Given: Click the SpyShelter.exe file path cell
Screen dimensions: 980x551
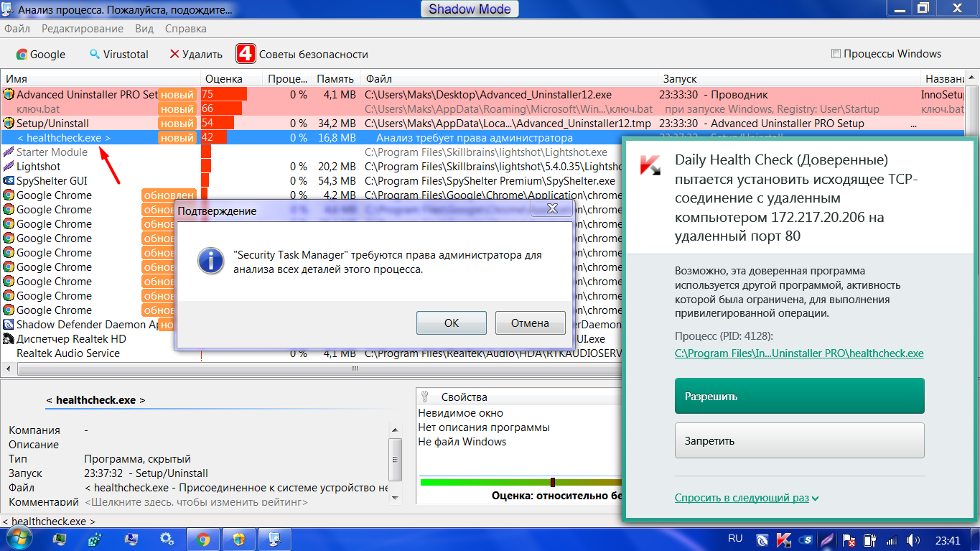Looking at the screenshot, I should (490, 180).
